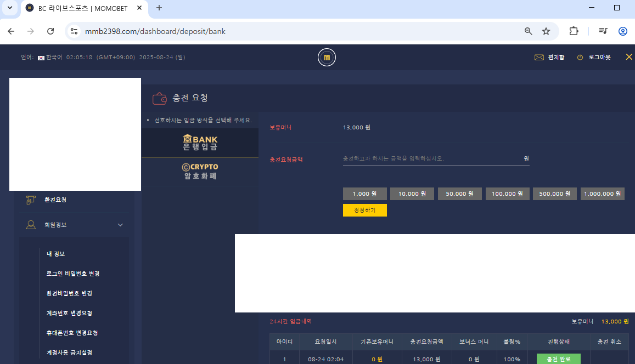Image resolution: width=635 pixels, height=364 pixels.
Task: Click the 충전요청금액 input field
Action: 431,158
